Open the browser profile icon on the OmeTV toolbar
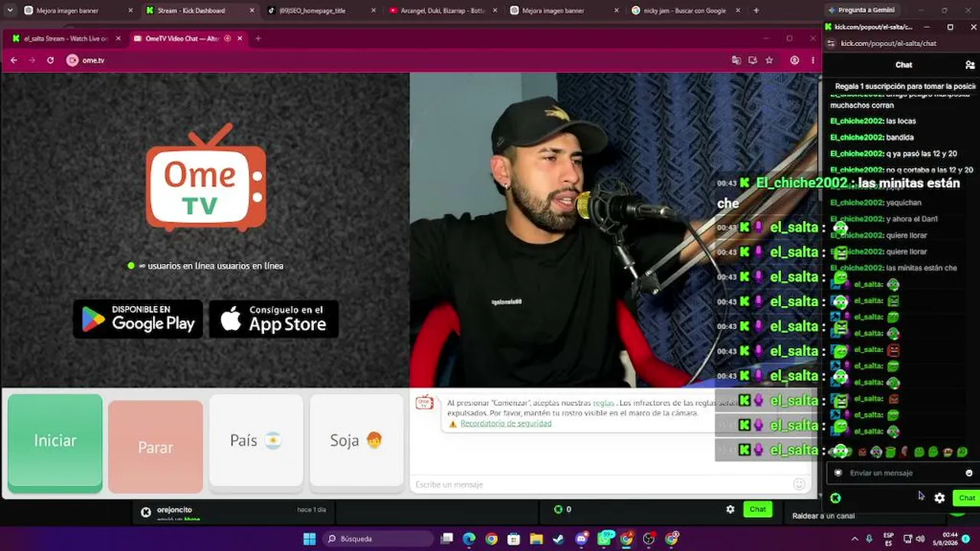Screen dimensions: 980x551 795,60
